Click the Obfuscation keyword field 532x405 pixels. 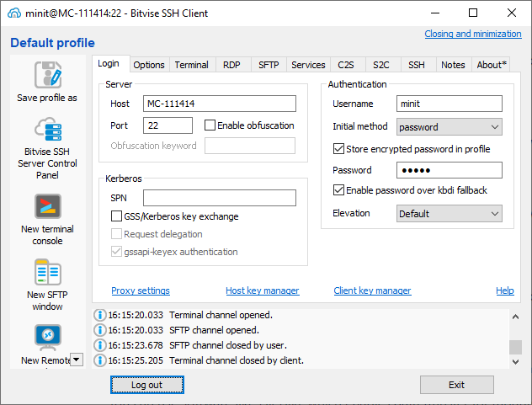tap(250, 146)
